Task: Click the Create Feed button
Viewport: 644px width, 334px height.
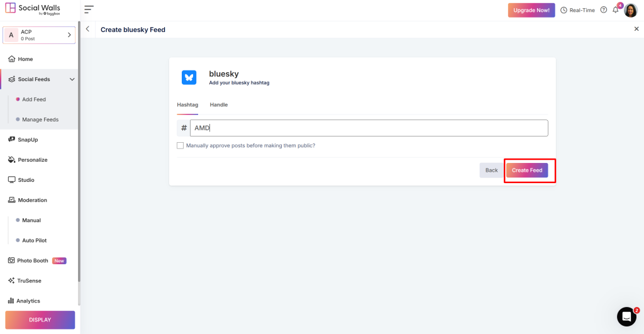Action: tap(527, 170)
